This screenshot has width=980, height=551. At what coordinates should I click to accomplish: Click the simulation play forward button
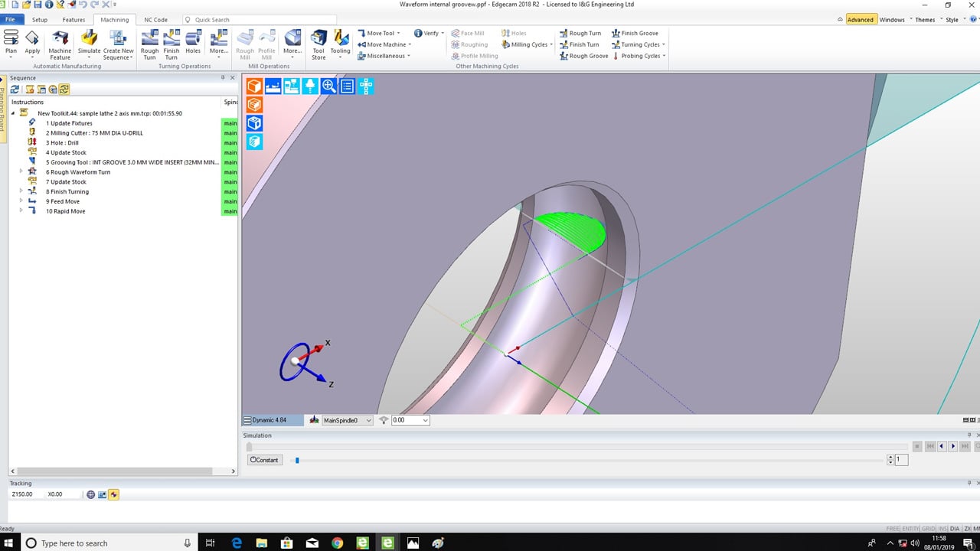tap(953, 446)
